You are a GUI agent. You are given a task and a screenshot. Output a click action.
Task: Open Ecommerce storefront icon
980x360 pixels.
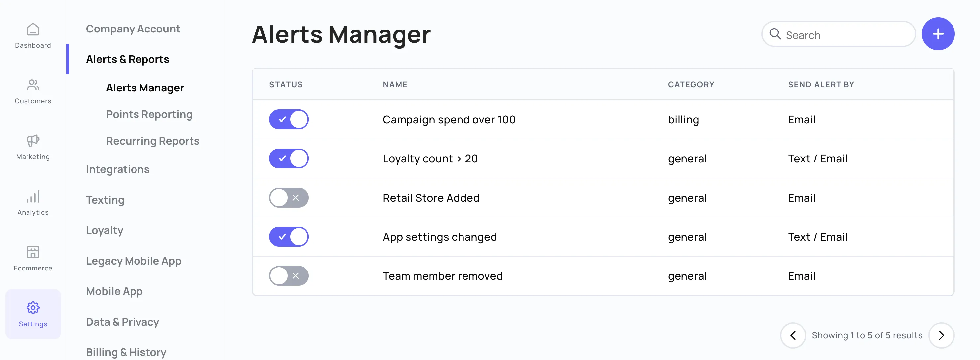(33, 252)
